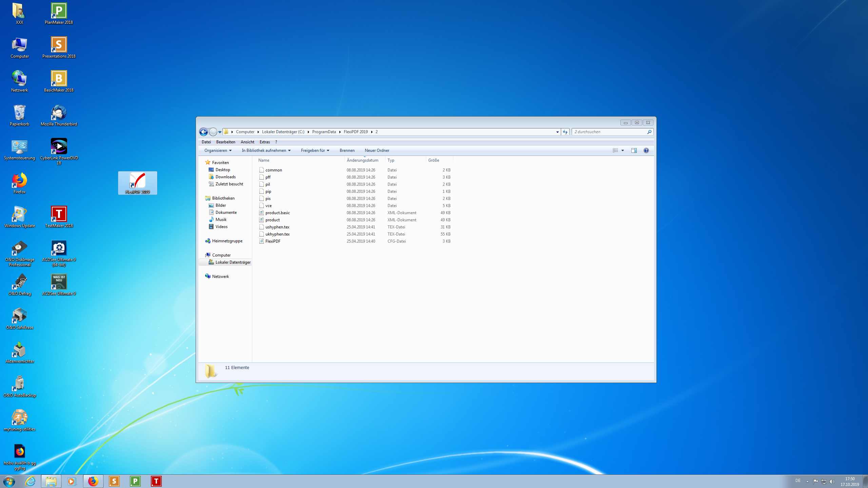Select the O&O DiskImage Professional icon
868x488 pixels.
[x=20, y=253]
